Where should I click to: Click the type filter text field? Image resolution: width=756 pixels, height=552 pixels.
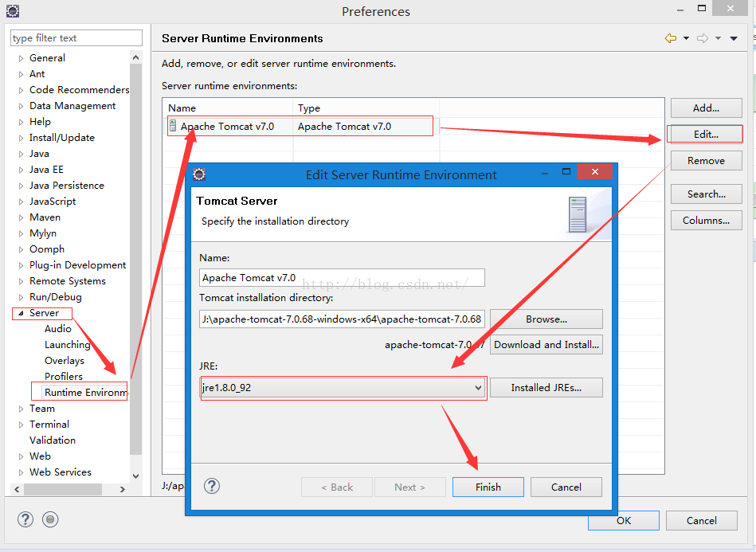point(76,37)
